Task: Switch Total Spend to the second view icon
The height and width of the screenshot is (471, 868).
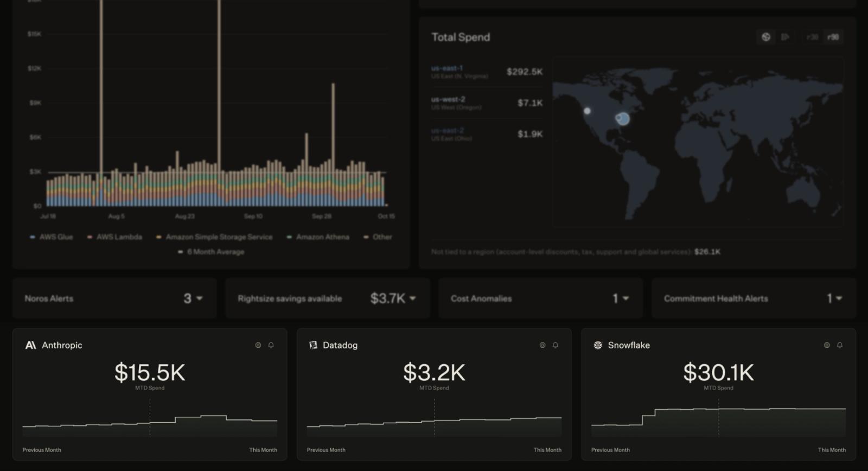Action: coord(785,37)
